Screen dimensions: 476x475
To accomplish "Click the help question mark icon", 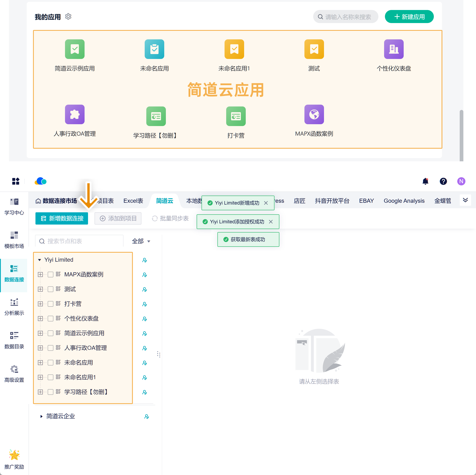I will point(443,181).
